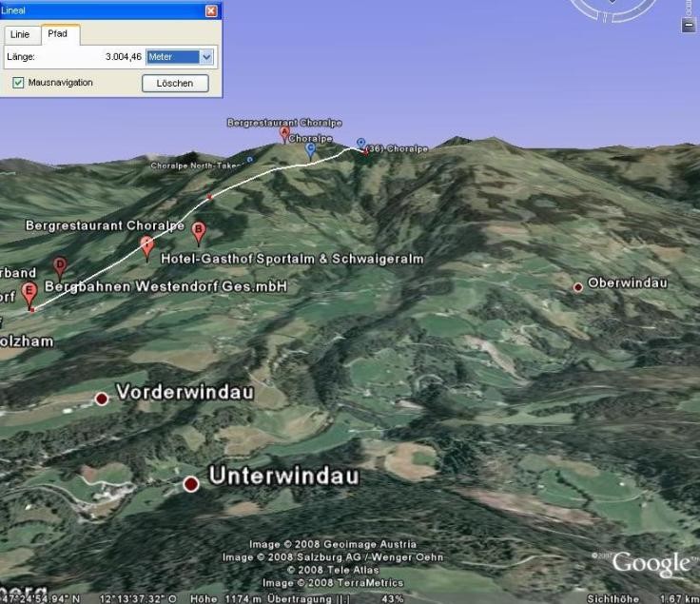Click the blue pin at (36) Choralpe
The width and height of the screenshot is (700, 604).
(x=360, y=144)
